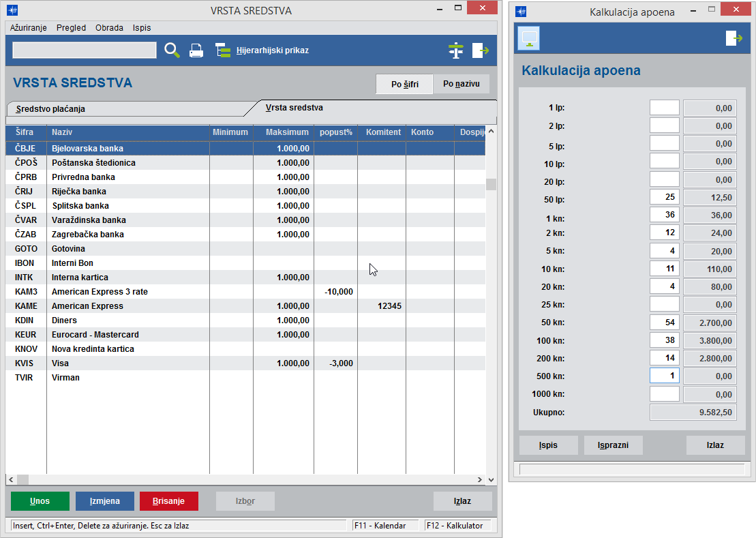Select the Gotovina row
Image resolution: width=756 pixels, height=538 pixels.
(245, 249)
